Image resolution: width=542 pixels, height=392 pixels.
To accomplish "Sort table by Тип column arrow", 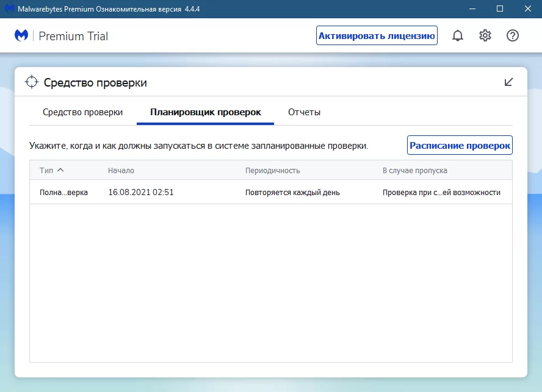I will (60, 170).
